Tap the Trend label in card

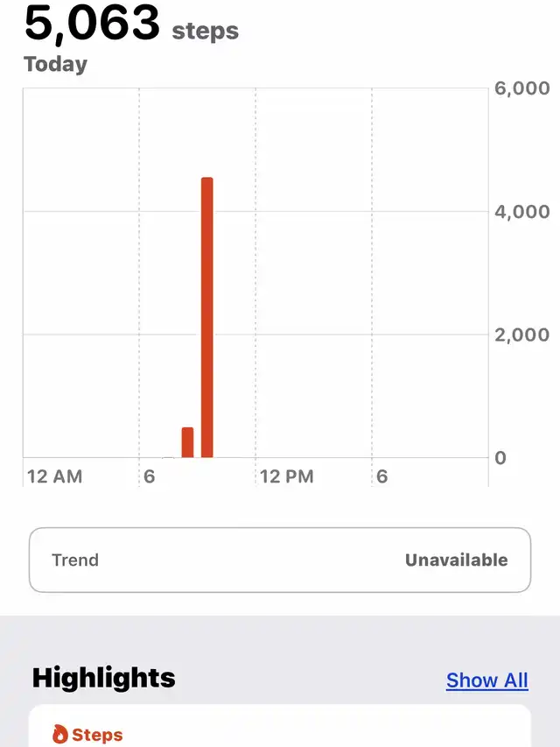75,560
